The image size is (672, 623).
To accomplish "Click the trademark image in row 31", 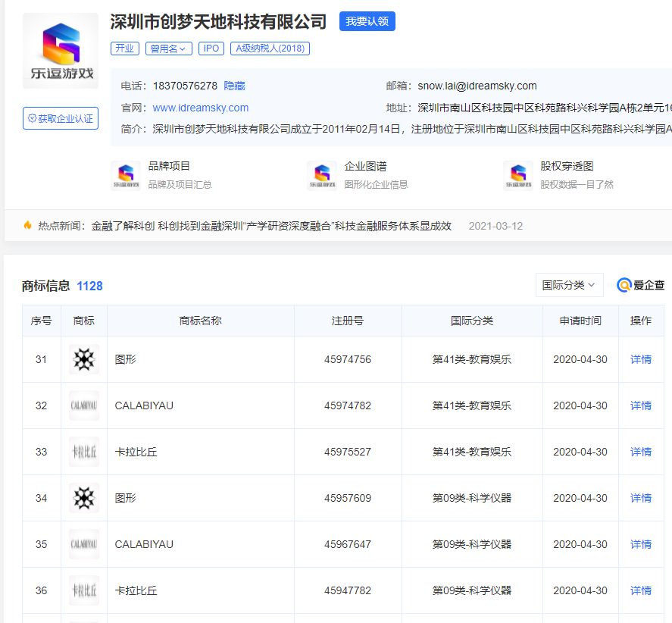I will (x=84, y=359).
